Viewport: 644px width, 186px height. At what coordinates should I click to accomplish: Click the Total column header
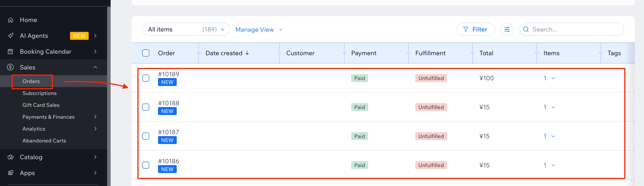[x=486, y=53]
